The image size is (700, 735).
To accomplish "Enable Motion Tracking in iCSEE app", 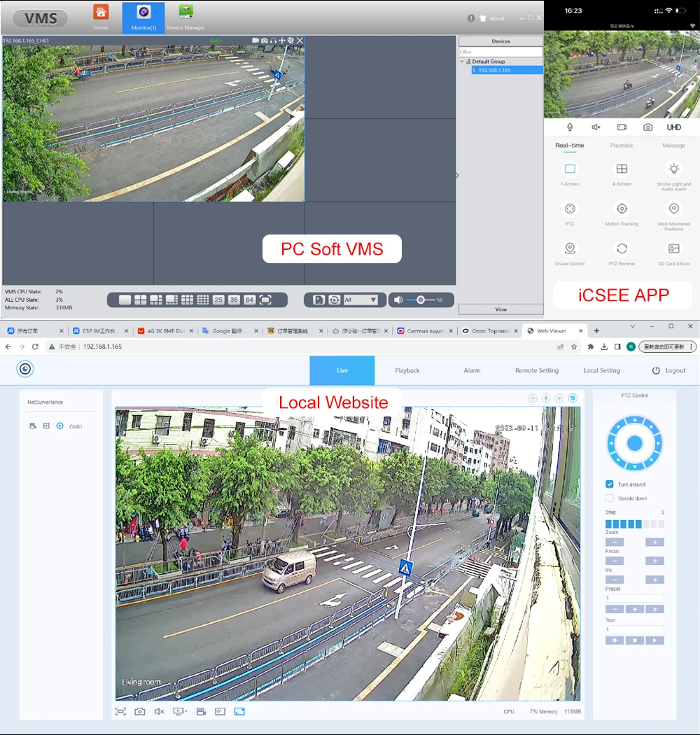I will pos(622,213).
